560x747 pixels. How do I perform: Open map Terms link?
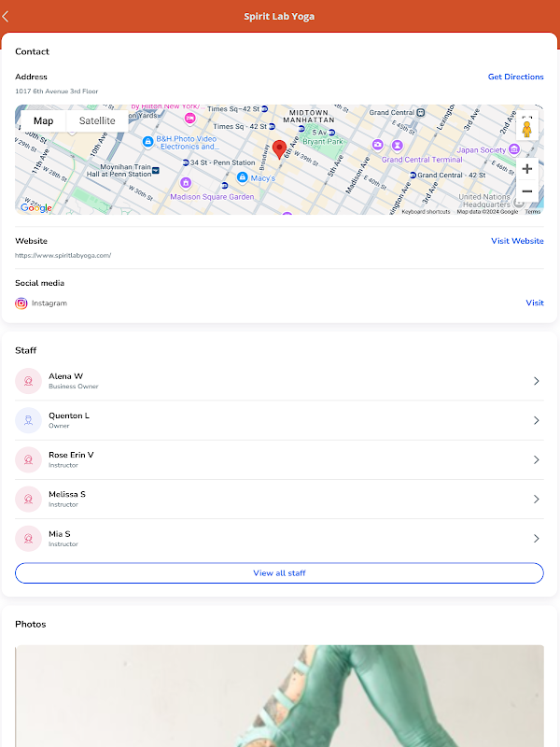point(533,212)
